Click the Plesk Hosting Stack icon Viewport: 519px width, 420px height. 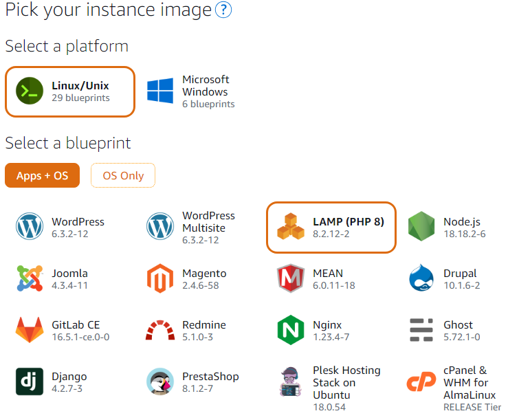pos(291,382)
